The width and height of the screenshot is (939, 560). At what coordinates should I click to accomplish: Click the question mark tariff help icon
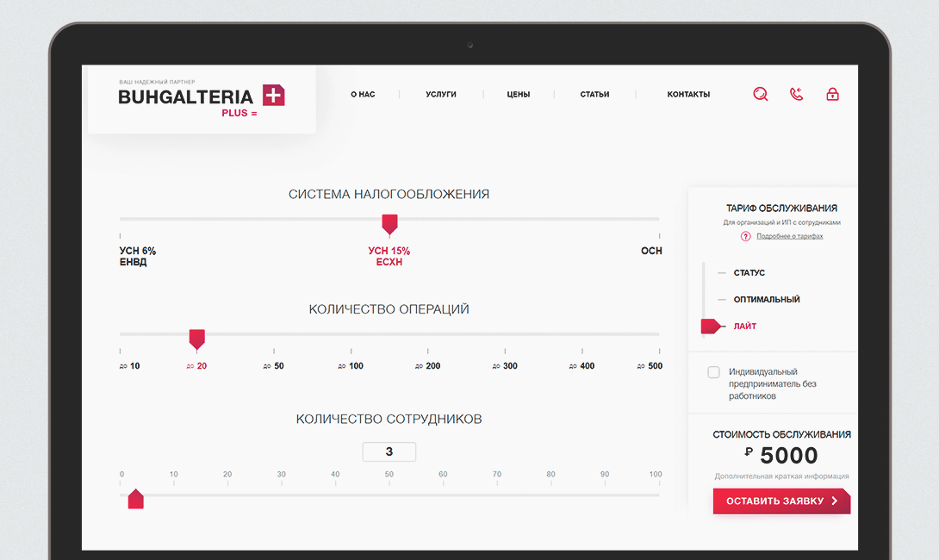coord(745,236)
